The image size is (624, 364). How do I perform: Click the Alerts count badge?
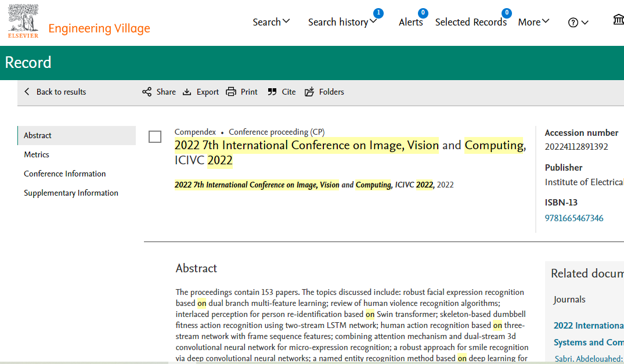(423, 13)
